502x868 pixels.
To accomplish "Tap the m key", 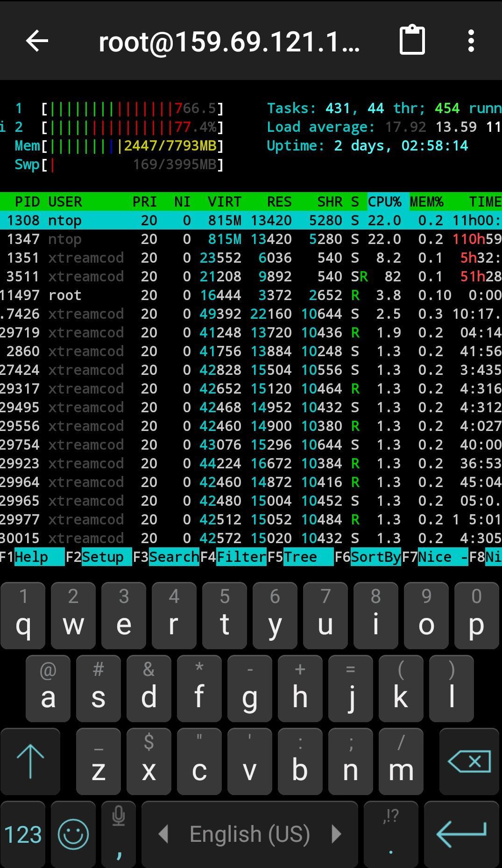I will pyautogui.click(x=401, y=761).
